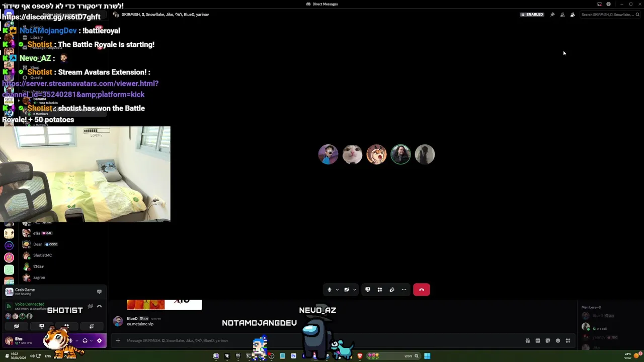Open the emoji picker in message bar

558,341
